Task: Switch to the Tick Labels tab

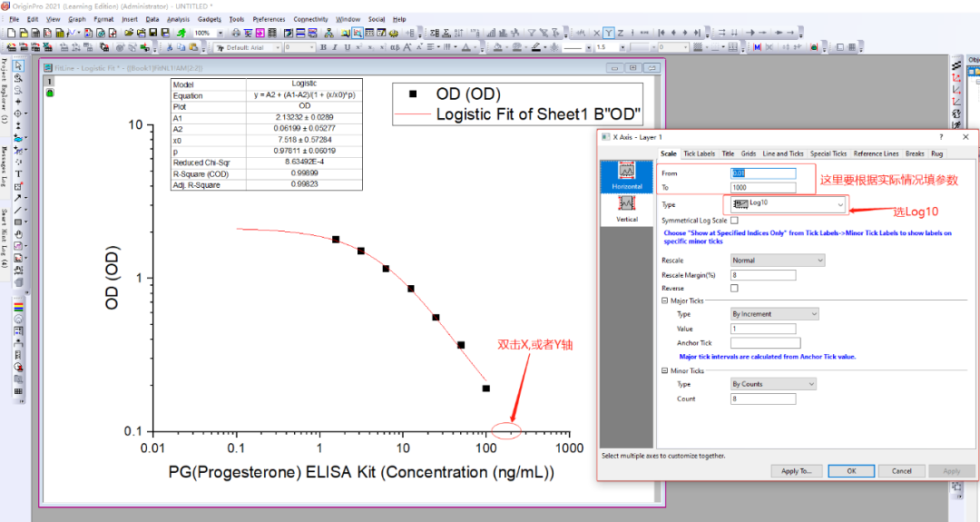Action: click(x=699, y=154)
